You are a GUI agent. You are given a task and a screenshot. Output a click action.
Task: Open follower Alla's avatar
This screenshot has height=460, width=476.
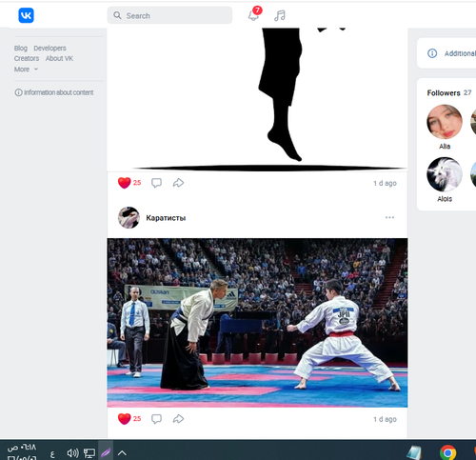(445, 122)
